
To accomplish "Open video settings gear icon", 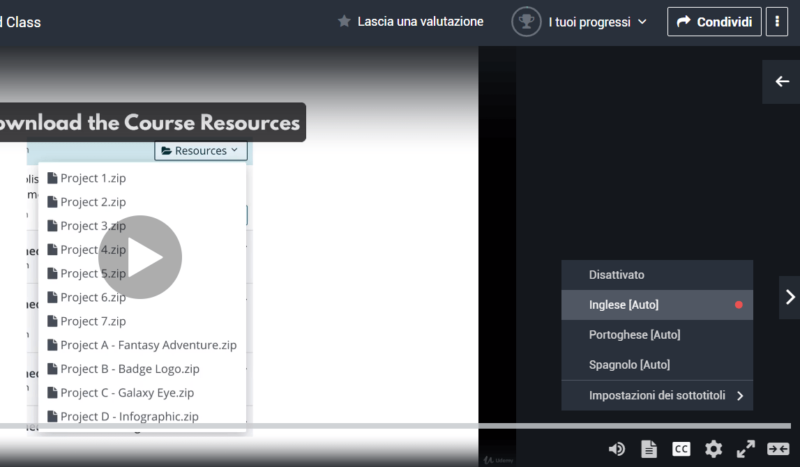I will [x=713, y=449].
